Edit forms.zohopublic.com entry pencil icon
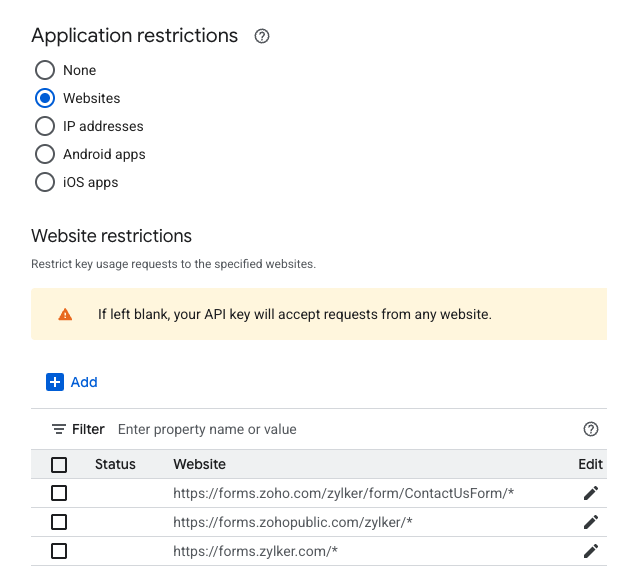 point(590,522)
